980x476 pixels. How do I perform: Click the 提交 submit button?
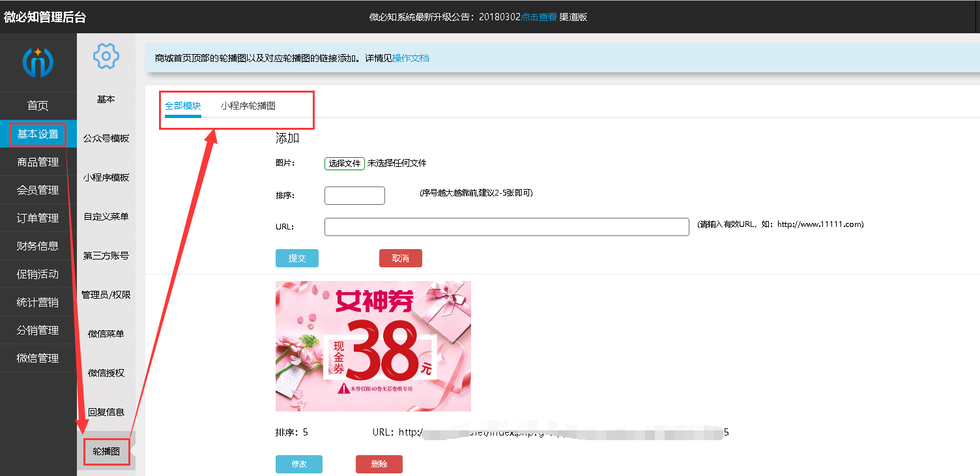pyautogui.click(x=296, y=258)
